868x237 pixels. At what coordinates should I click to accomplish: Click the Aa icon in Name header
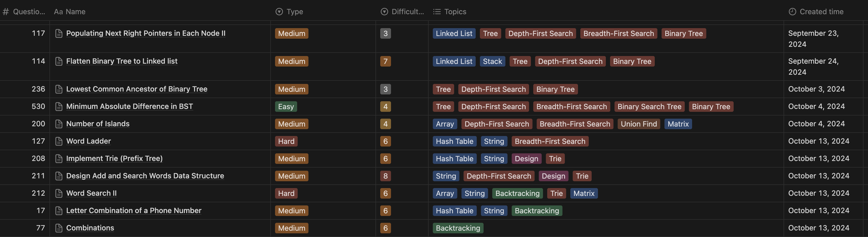58,12
